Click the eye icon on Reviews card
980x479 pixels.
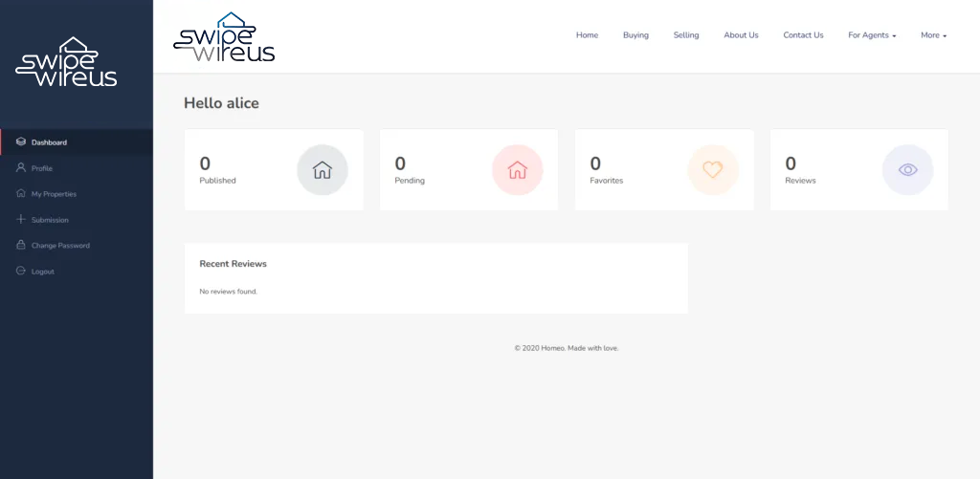(x=908, y=170)
